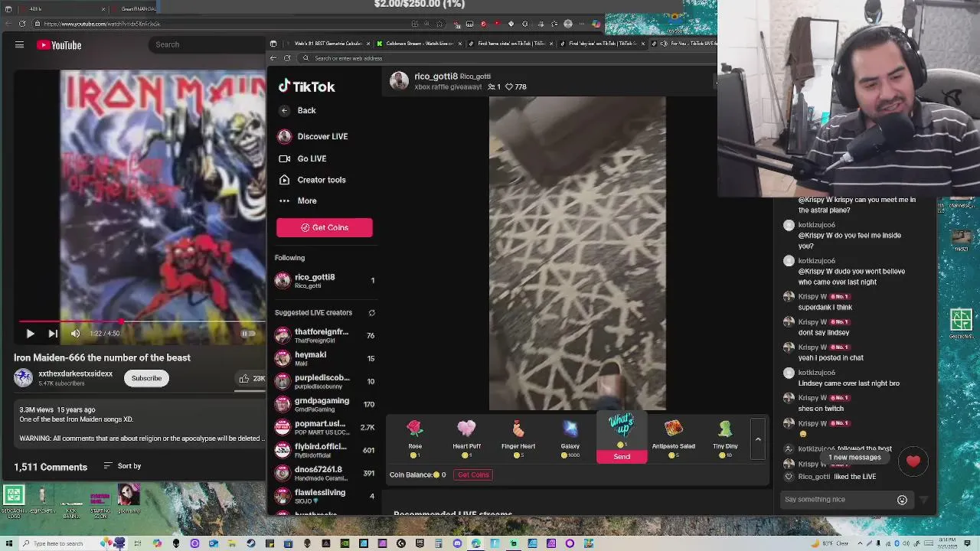Image resolution: width=980 pixels, height=551 pixels.
Task: Mute the YouTube video volume
Action: 75,334
